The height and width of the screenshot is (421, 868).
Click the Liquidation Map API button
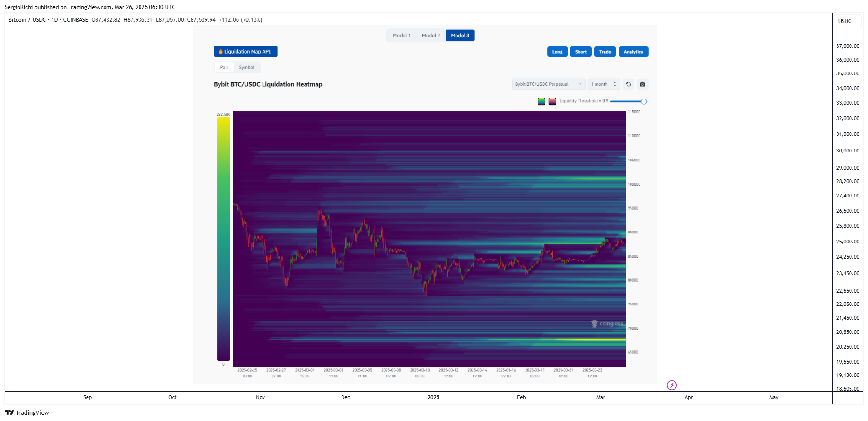pyautogui.click(x=245, y=52)
